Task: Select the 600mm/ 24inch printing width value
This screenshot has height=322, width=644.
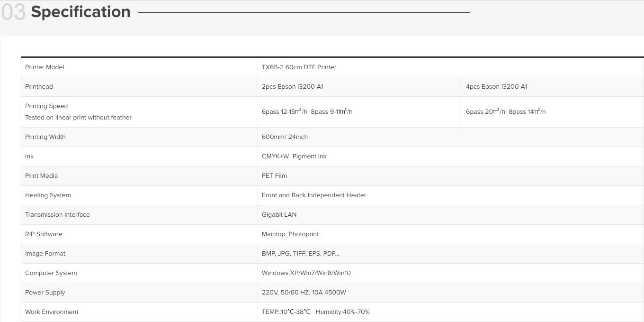Action: [x=285, y=137]
